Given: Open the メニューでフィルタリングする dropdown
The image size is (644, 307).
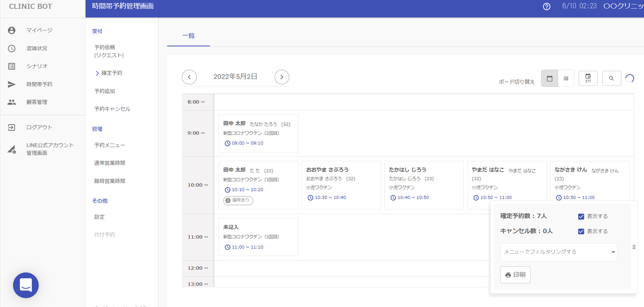Looking at the screenshot, I should (558, 252).
